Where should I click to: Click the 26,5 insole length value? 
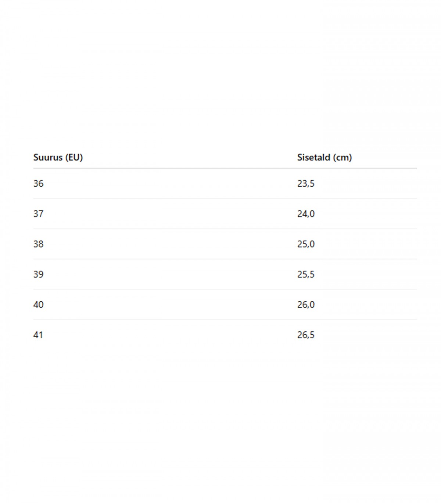(x=306, y=335)
